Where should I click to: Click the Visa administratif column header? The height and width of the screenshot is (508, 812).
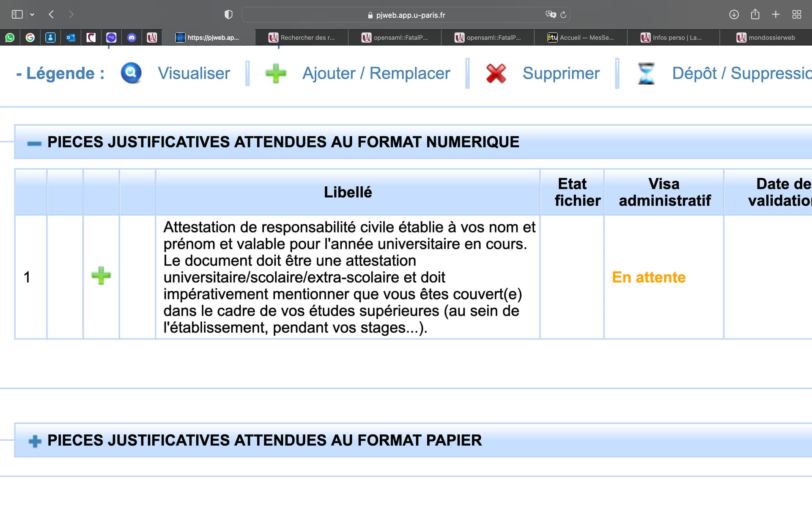pyautogui.click(x=664, y=192)
